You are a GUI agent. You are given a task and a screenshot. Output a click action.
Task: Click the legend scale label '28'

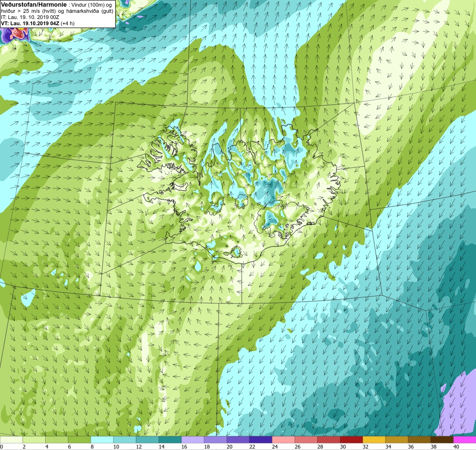320,447
